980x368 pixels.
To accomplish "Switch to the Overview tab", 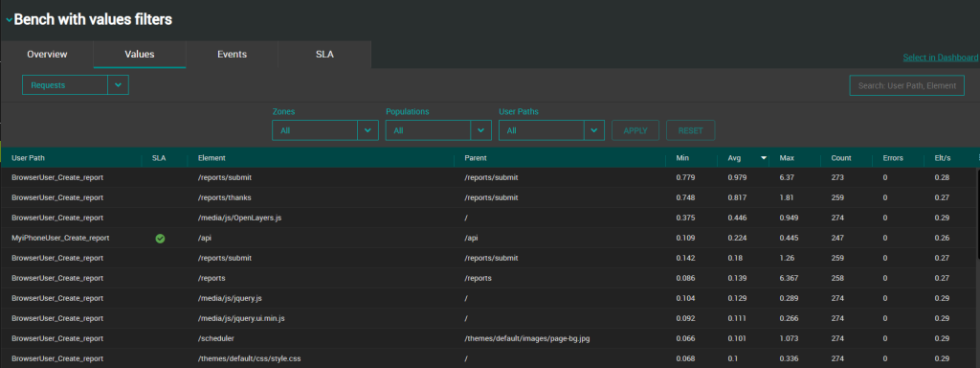I will [x=47, y=55].
